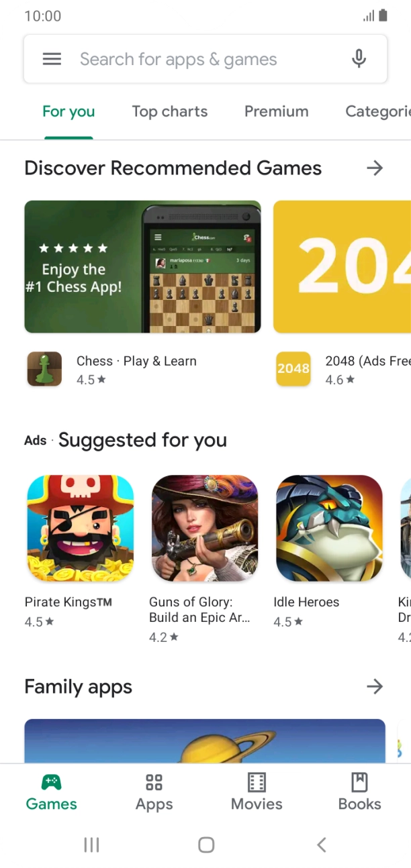Open the Chess app promotional banner

click(142, 267)
